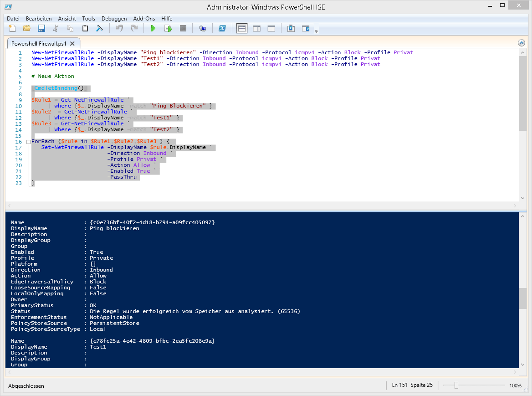Open the toolbar overflow options arrow
The image size is (532, 396).
pos(317,31)
